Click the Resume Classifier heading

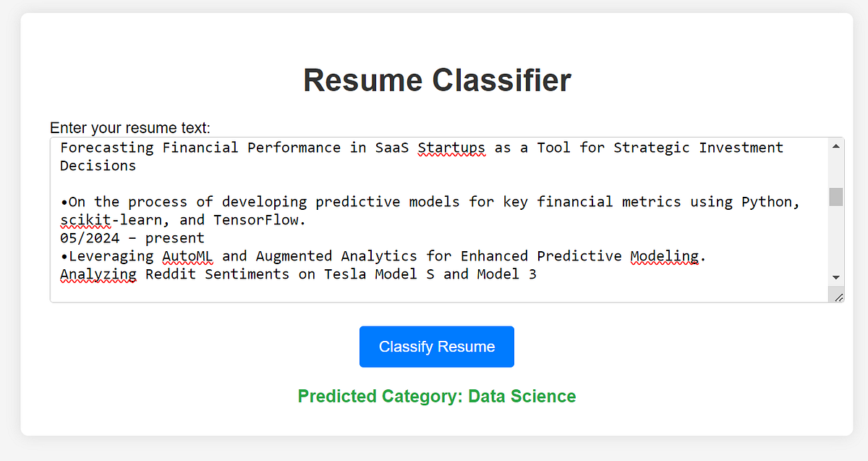click(x=436, y=80)
